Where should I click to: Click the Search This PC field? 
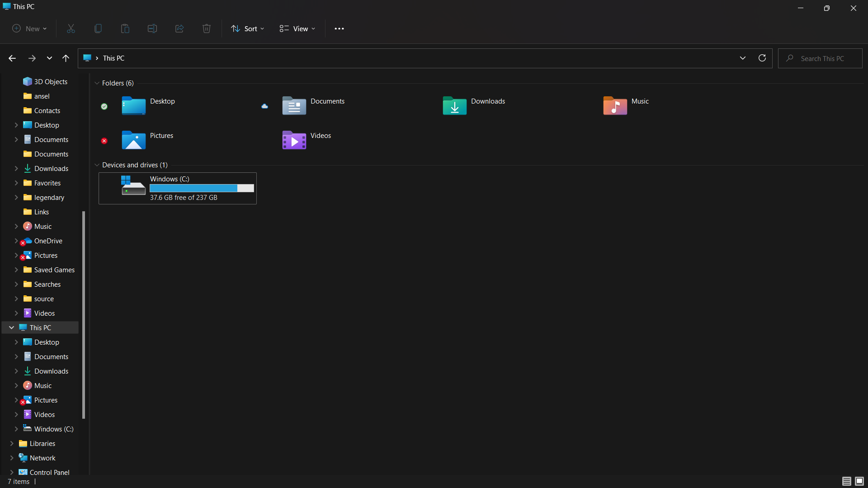point(820,58)
